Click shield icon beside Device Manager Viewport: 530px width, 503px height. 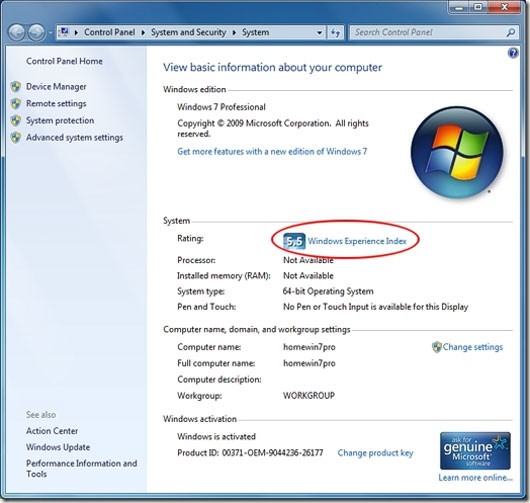click(x=16, y=87)
